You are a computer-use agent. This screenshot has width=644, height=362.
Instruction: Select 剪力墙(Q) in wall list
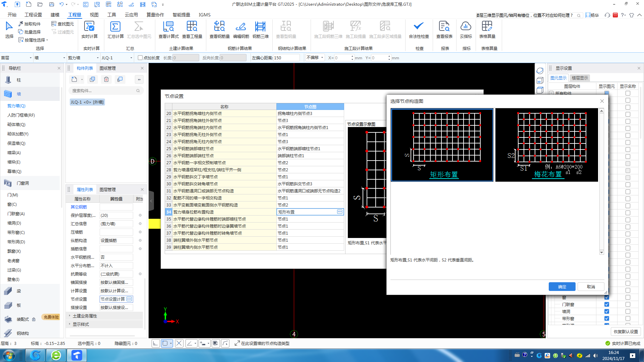click(x=16, y=106)
